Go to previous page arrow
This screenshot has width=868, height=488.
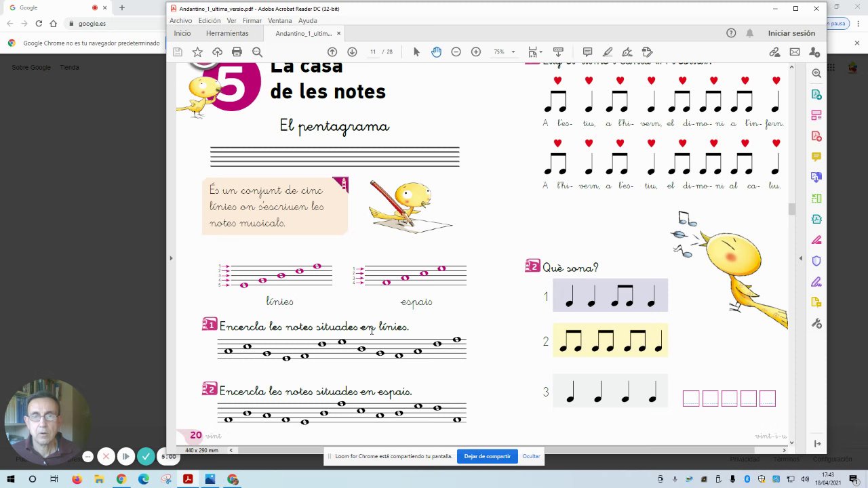point(332,52)
